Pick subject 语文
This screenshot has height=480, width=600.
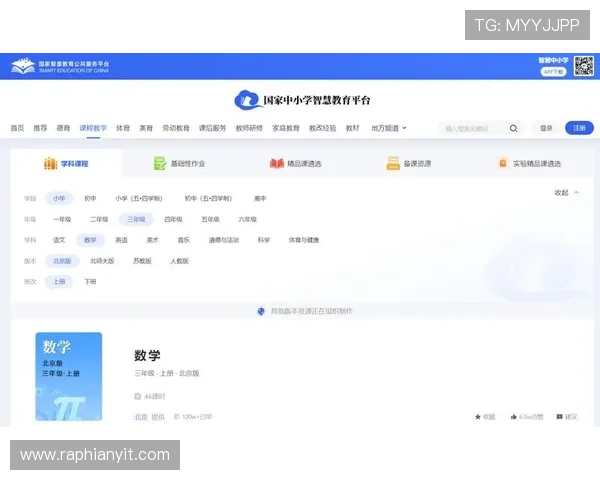click(59, 240)
